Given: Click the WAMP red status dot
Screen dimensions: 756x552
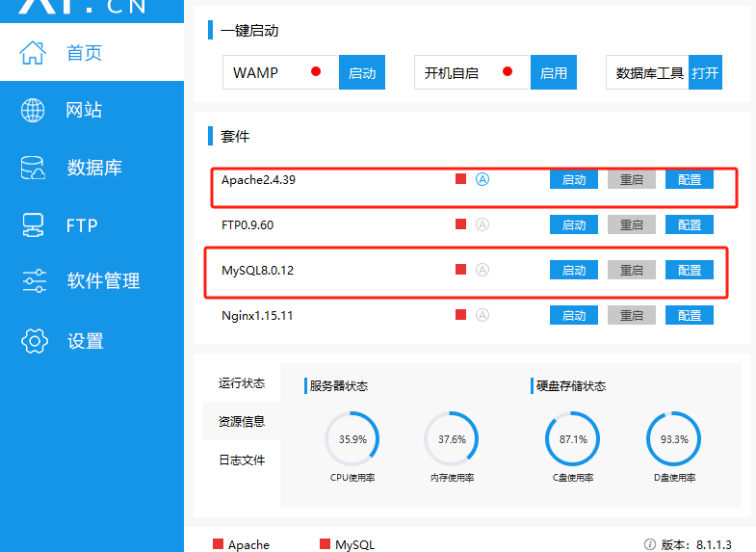Looking at the screenshot, I should point(316,71).
